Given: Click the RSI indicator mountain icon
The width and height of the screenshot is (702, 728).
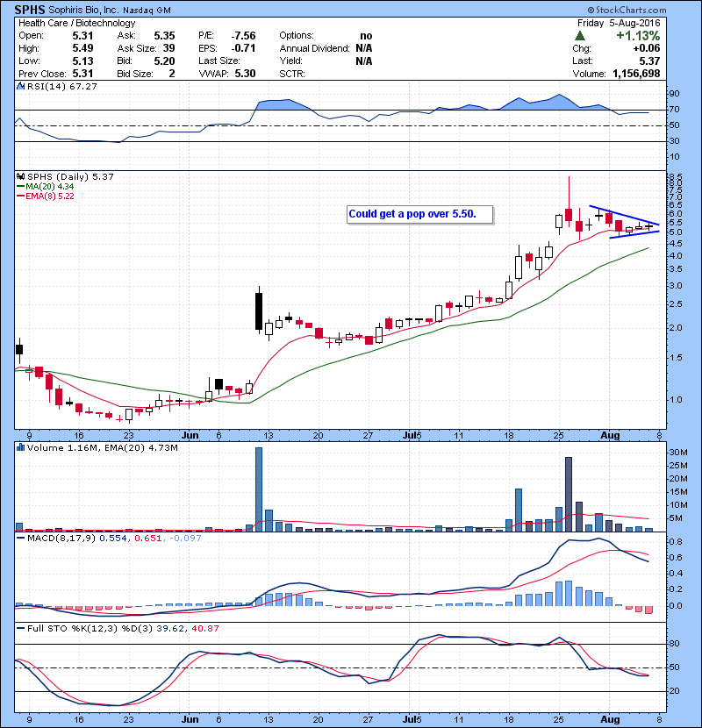Looking at the screenshot, I should click(x=20, y=86).
